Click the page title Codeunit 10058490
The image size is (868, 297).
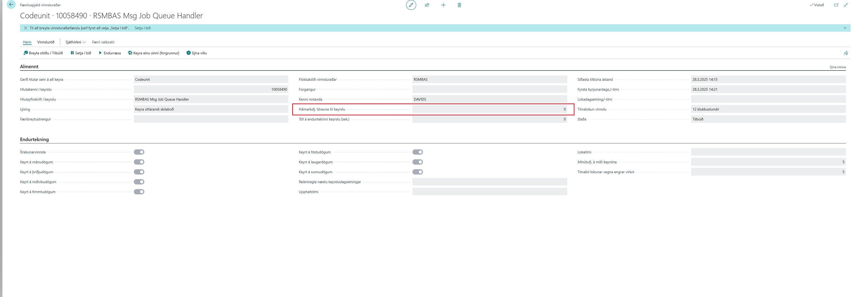click(x=111, y=15)
